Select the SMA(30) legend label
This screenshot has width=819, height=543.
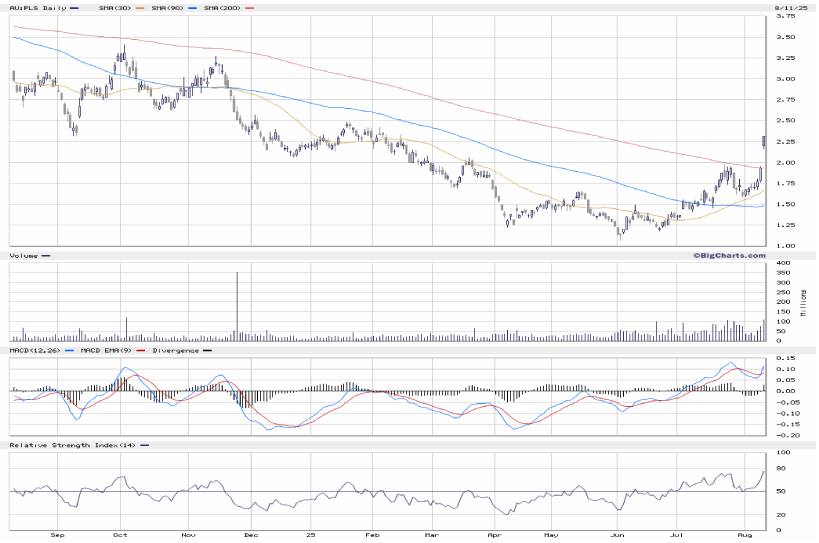pos(115,8)
